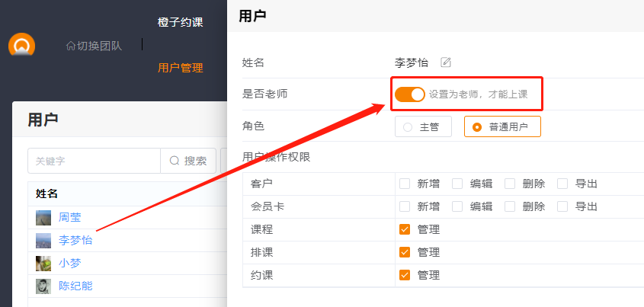This screenshot has width=644, height=307.
Task: Click the edit pencil icon beside 李梦怡
Action: [446, 62]
